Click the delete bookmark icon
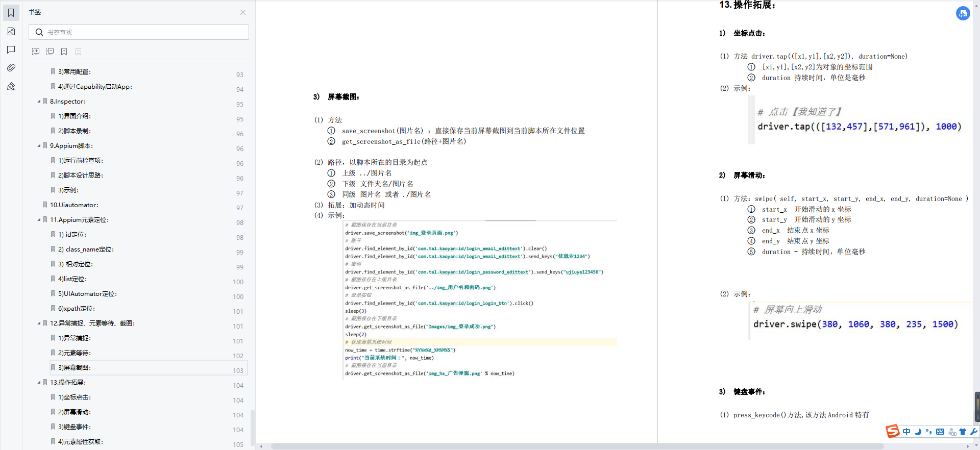Viewport: 980px width, 450px height. point(79,52)
